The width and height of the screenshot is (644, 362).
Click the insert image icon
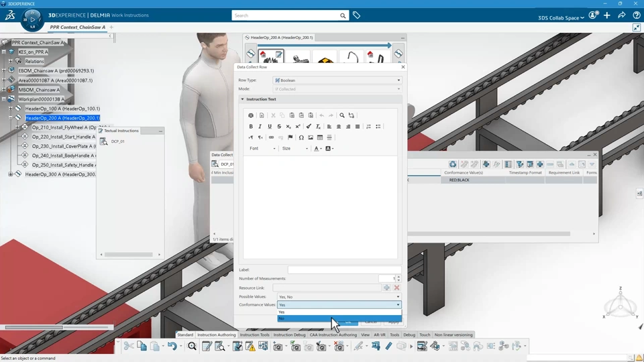pyautogui.click(x=311, y=137)
